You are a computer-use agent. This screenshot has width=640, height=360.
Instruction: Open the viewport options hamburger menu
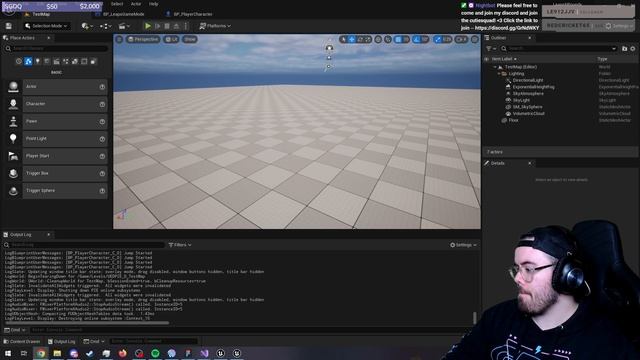tap(119, 39)
